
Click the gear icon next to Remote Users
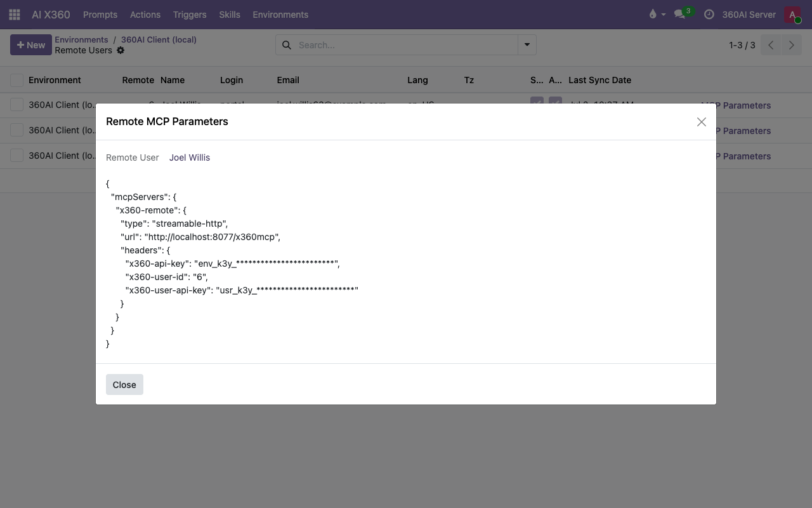pyautogui.click(x=121, y=50)
